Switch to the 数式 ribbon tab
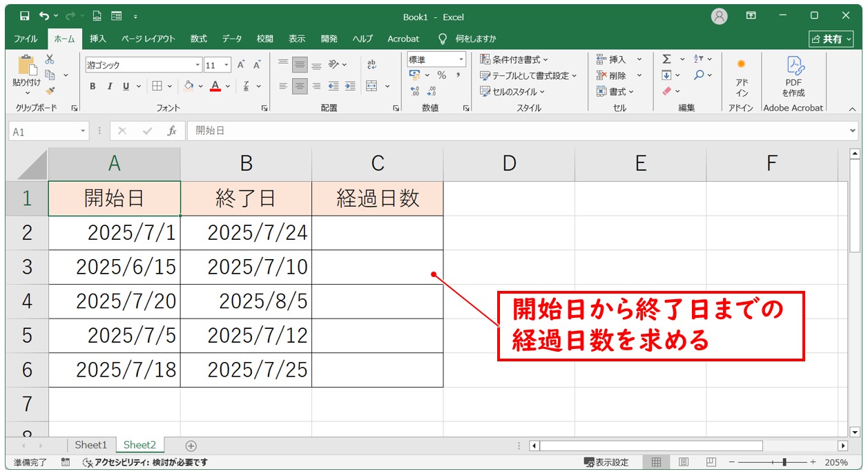Image resolution: width=868 pixels, height=474 pixels. (x=199, y=39)
